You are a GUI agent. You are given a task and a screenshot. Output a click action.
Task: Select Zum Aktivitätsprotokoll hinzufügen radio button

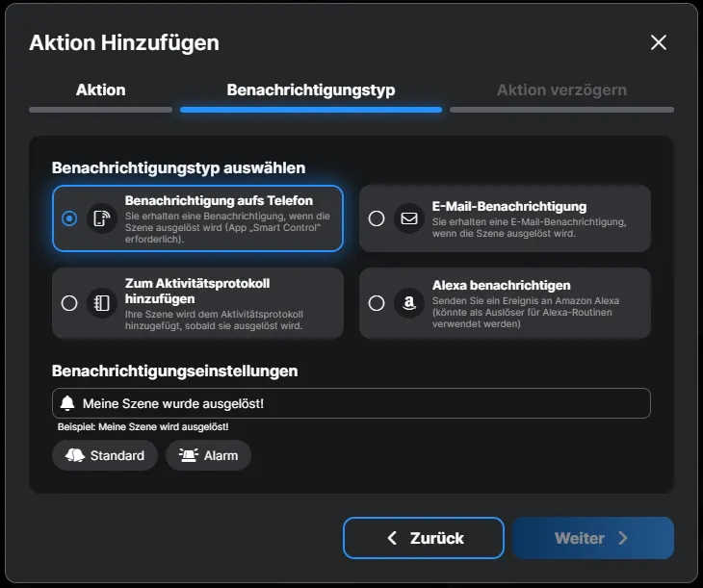[69, 303]
